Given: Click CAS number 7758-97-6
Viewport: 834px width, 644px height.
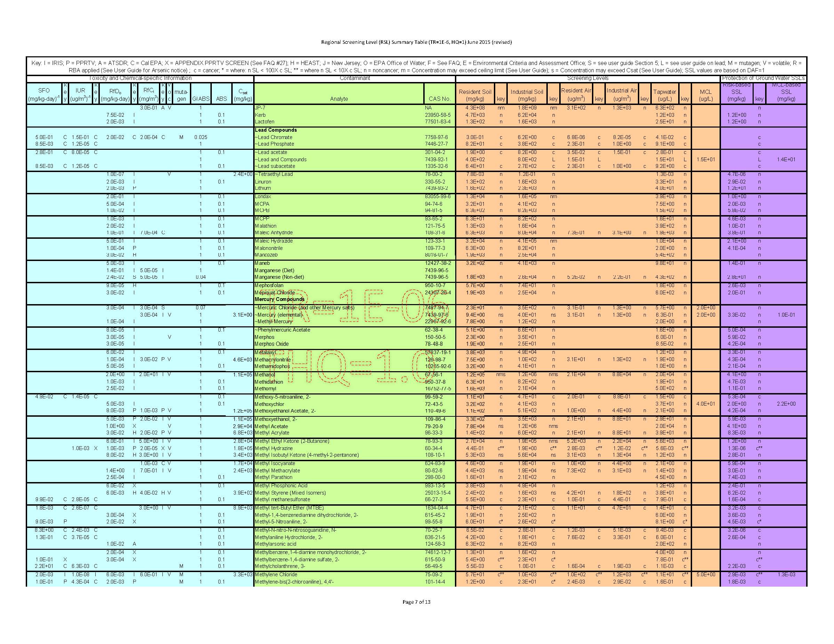Looking at the screenshot, I should pos(436,137).
